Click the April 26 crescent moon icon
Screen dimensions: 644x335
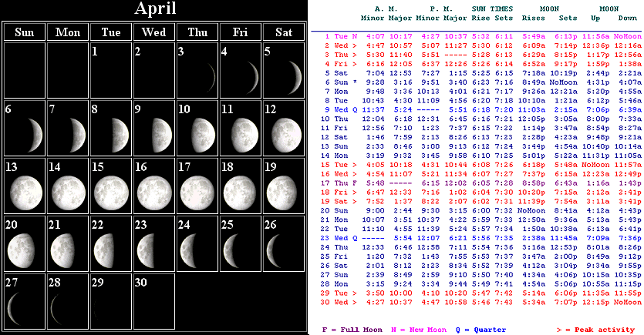pyautogui.click(x=289, y=249)
